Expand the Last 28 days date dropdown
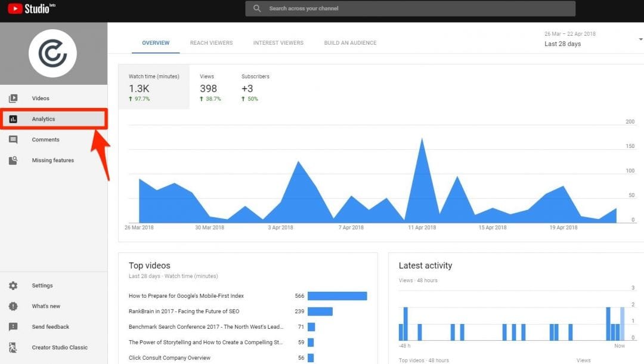 (639, 39)
